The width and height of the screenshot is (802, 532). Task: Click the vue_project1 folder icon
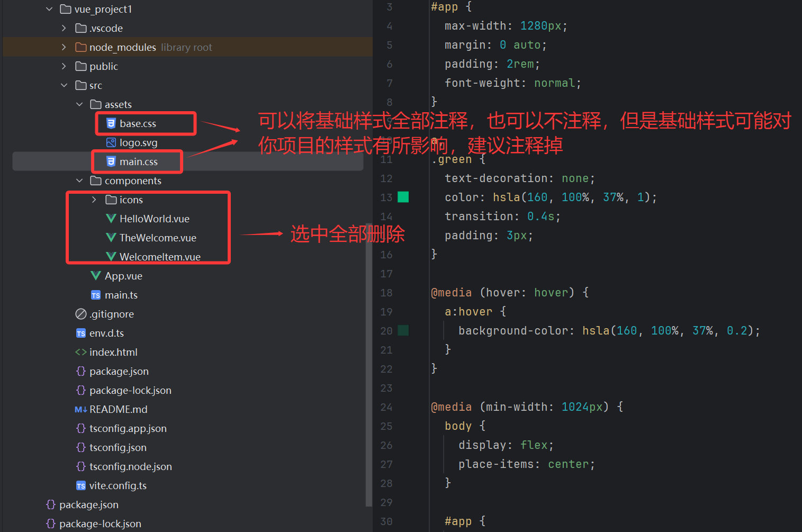pyautogui.click(x=66, y=9)
